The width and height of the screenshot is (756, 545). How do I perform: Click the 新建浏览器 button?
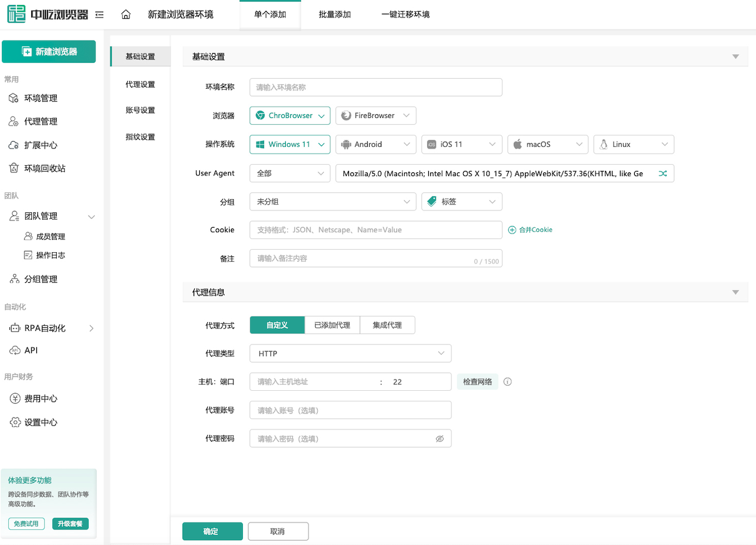click(49, 52)
